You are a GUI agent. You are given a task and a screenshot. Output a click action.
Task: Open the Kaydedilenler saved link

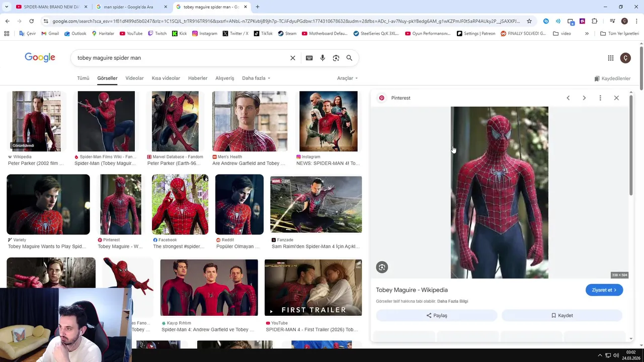click(x=612, y=78)
